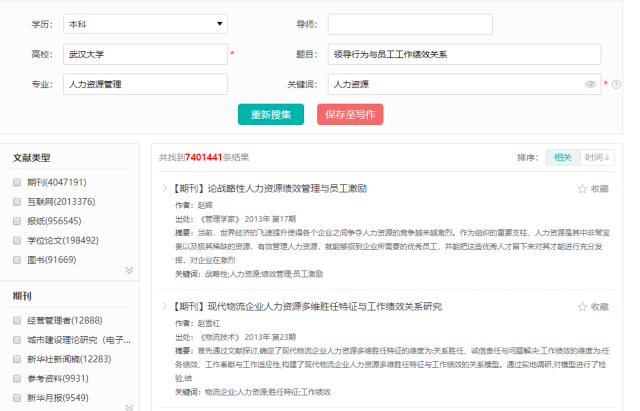Image resolution: width=640 pixels, height=411 pixels.
Task: Check the 城市建设理论研究 checkbox
Action: (17, 340)
